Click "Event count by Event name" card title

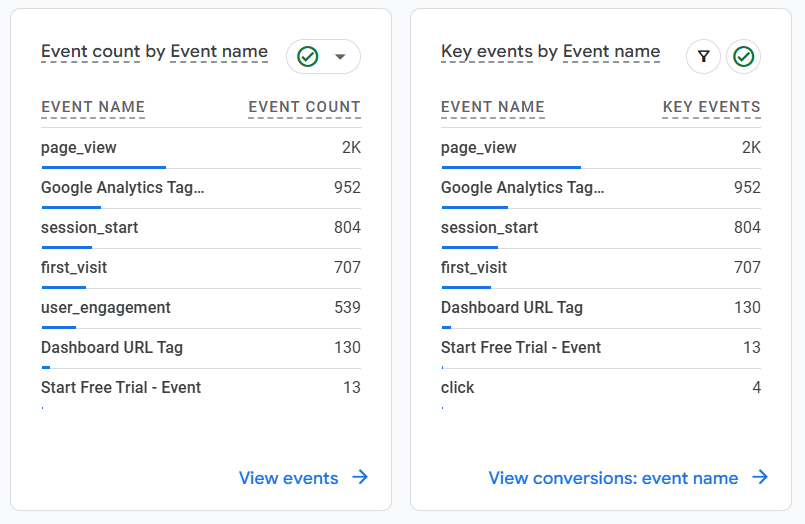point(155,51)
